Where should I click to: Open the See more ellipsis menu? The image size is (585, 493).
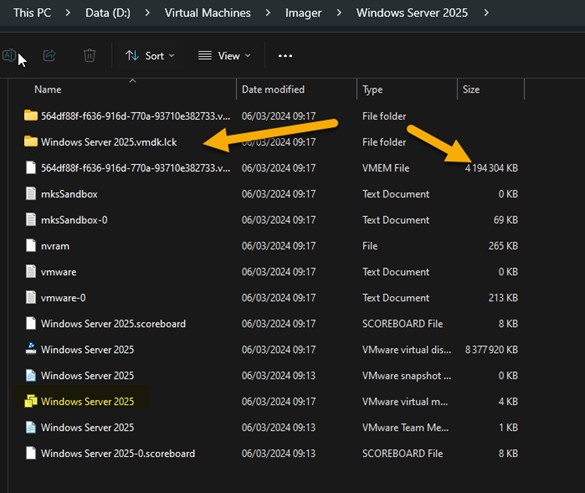pyautogui.click(x=285, y=56)
